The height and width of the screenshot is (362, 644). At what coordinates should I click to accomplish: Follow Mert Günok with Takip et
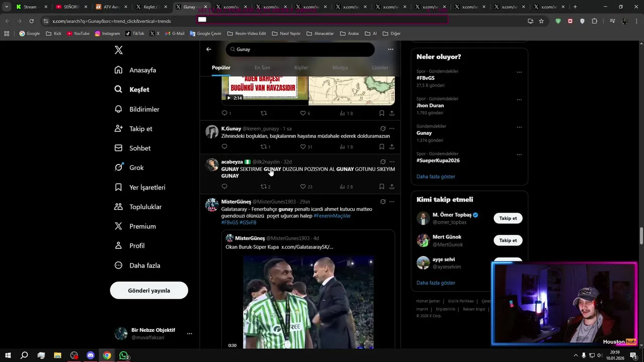[508, 240]
